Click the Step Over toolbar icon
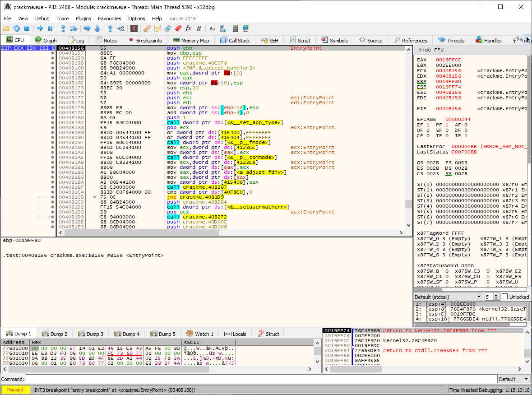Screen dimensions: 532x395 point(74,28)
